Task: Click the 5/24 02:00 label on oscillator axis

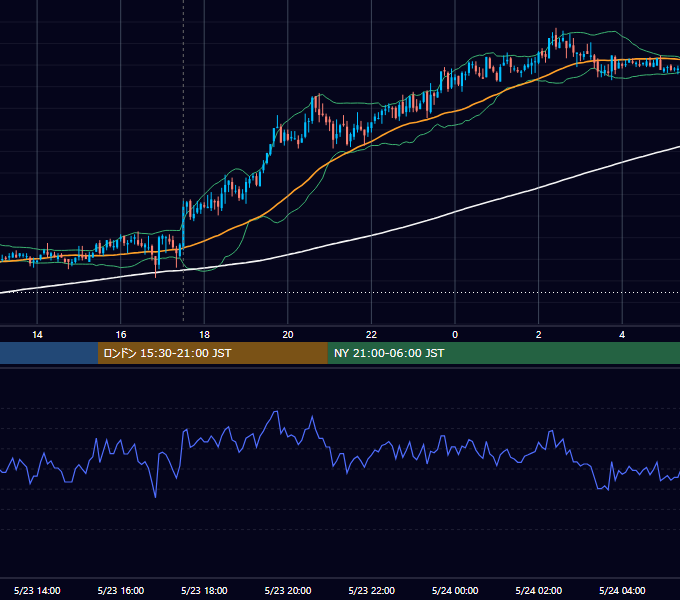Action: pos(539,590)
